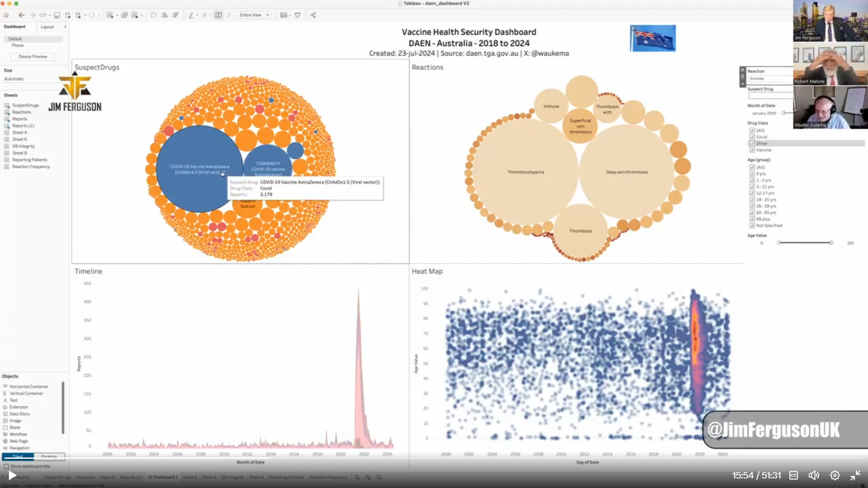Toggle closed captions on the video player
The width and height of the screenshot is (868, 488).
pos(794,475)
